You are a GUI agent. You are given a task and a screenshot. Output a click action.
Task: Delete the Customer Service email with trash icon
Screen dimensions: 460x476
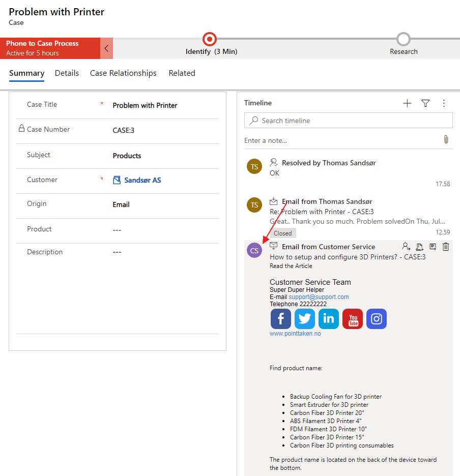click(446, 247)
